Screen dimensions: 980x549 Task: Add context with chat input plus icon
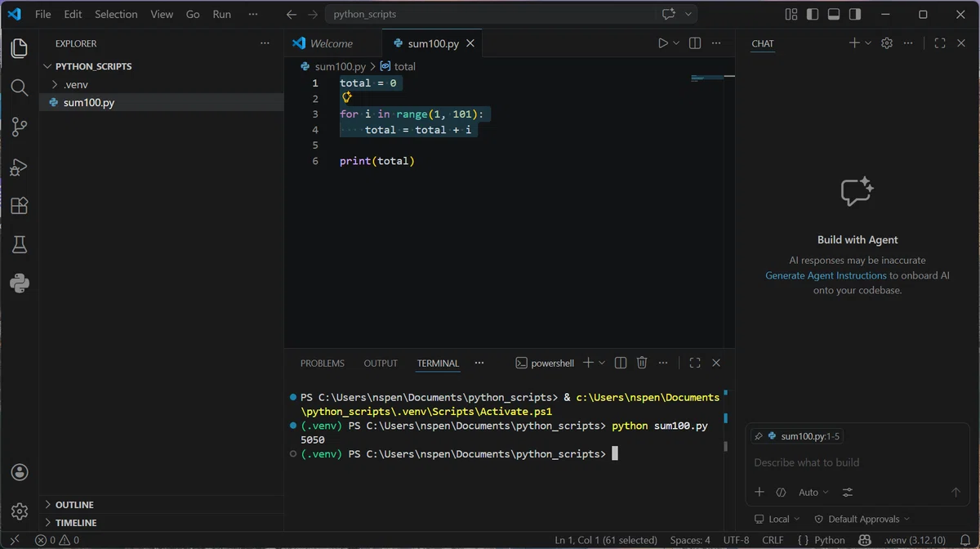point(759,492)
